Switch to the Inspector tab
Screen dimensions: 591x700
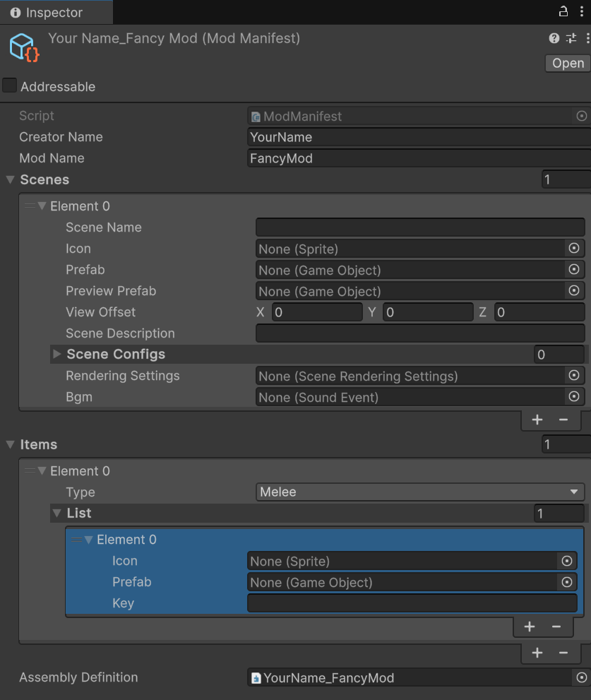(49, 12)
